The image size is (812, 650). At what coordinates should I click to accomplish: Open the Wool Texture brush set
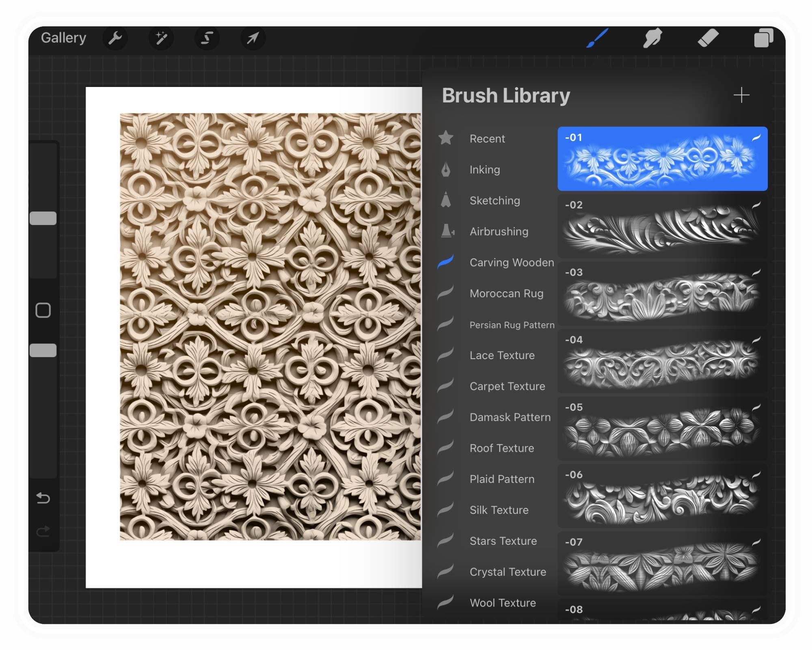tap(502, 603)
